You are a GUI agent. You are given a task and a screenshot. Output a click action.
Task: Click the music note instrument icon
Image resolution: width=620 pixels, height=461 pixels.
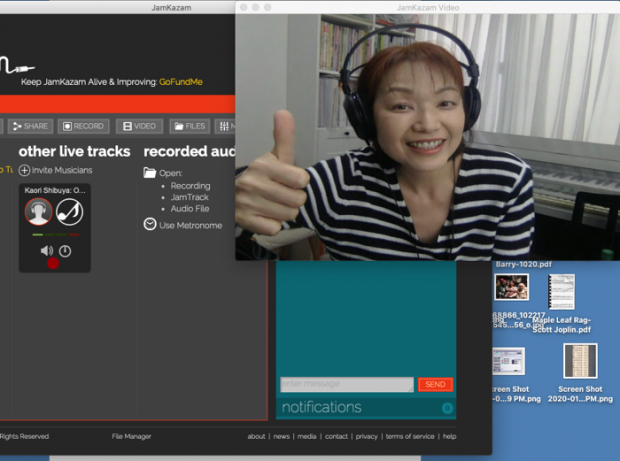point(69,211)
